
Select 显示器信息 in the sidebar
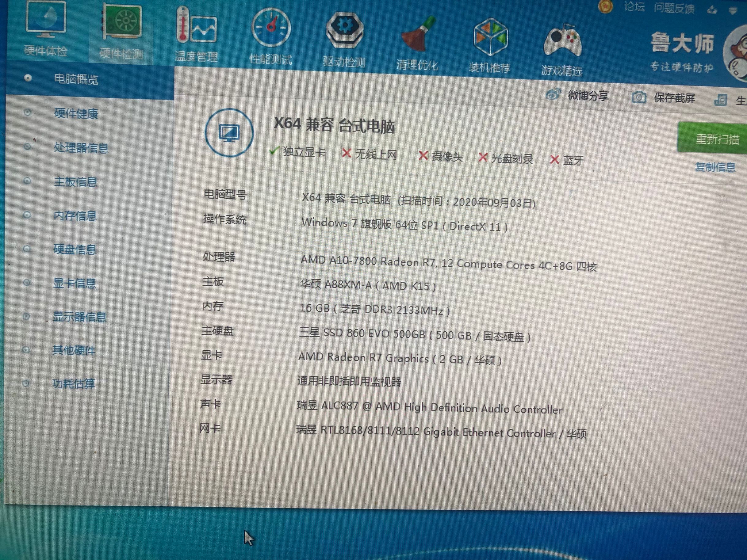[79, 317]
